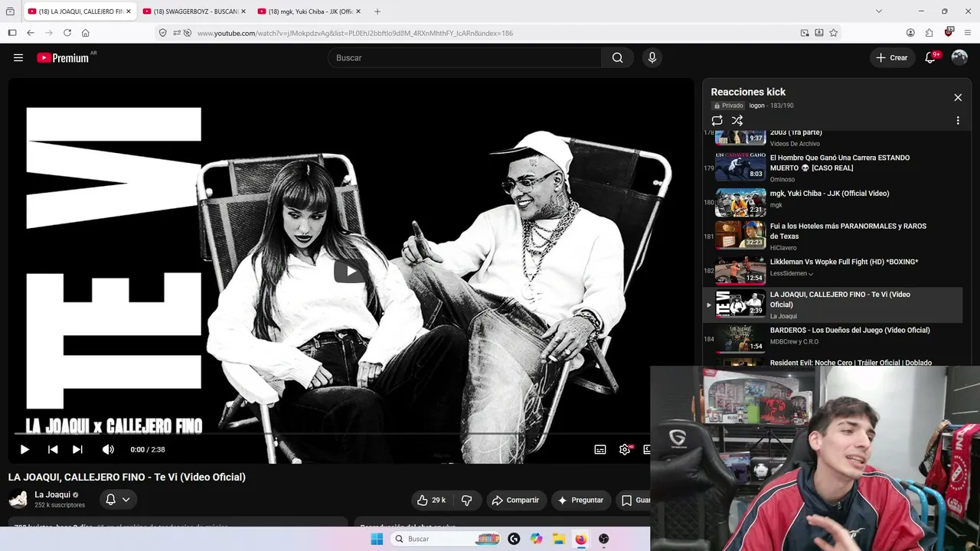The width and height of the screenshot is (980, 551).
Task: Toggle subtitles on the player
Action: [600, 449]
